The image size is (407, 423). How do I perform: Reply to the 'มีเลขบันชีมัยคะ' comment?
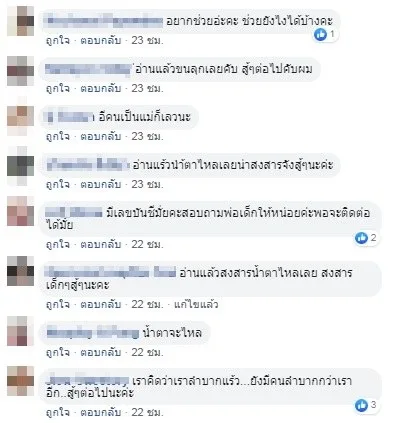pos(101,244)
